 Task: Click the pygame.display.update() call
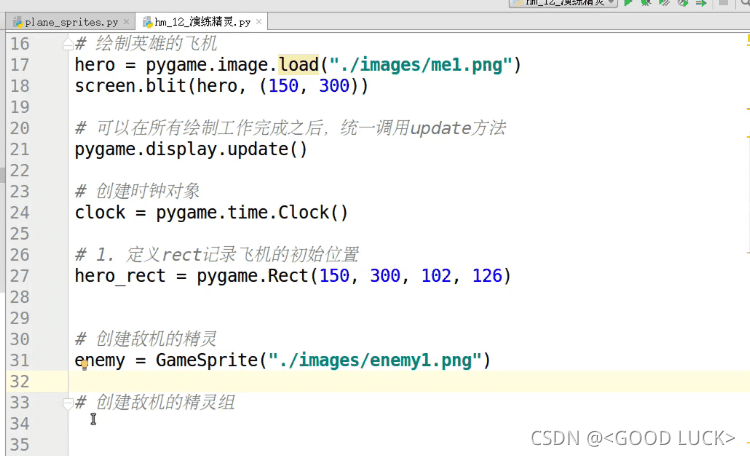click(x=191, y=149)
